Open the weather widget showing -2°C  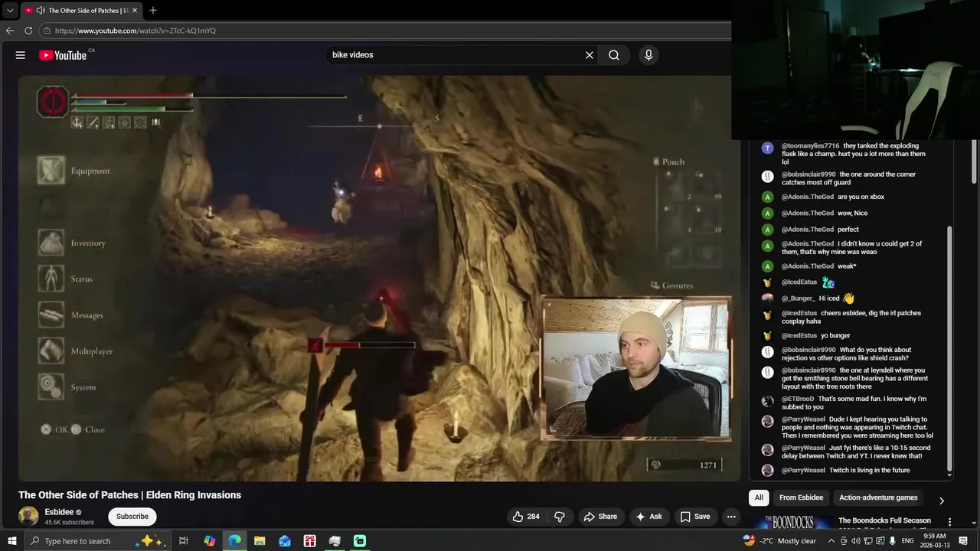click(779, 541)
